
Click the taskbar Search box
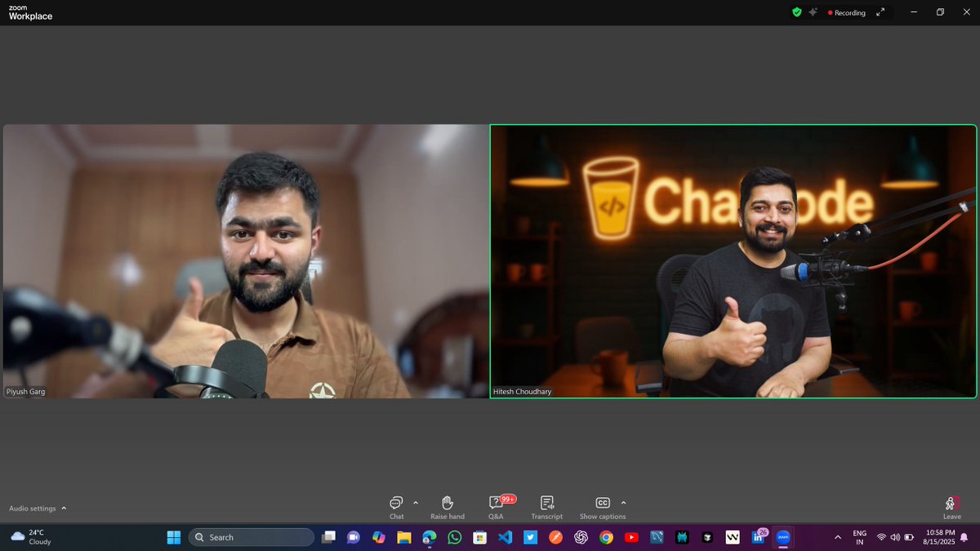tap(252, 537)
